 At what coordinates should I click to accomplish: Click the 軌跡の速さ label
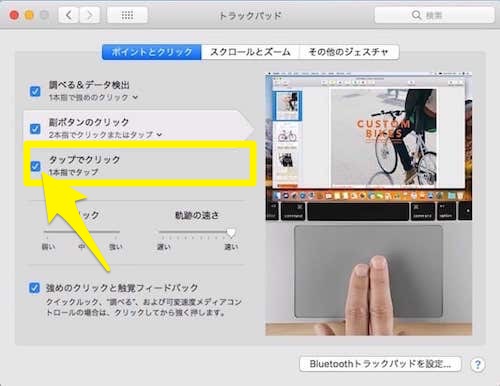pyautogui.click(x=197, y=215)
